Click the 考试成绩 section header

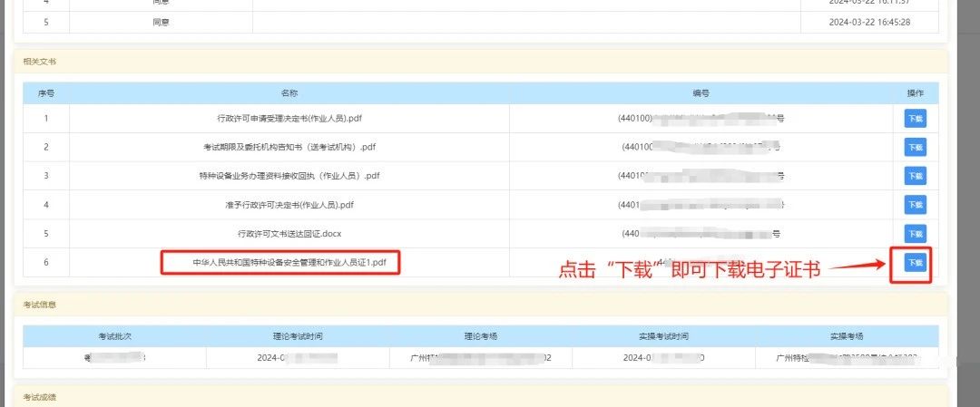[40, 397]
